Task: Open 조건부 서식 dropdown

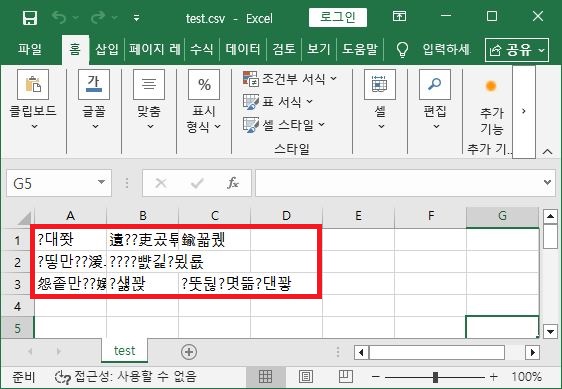Action: pos(290,79)
